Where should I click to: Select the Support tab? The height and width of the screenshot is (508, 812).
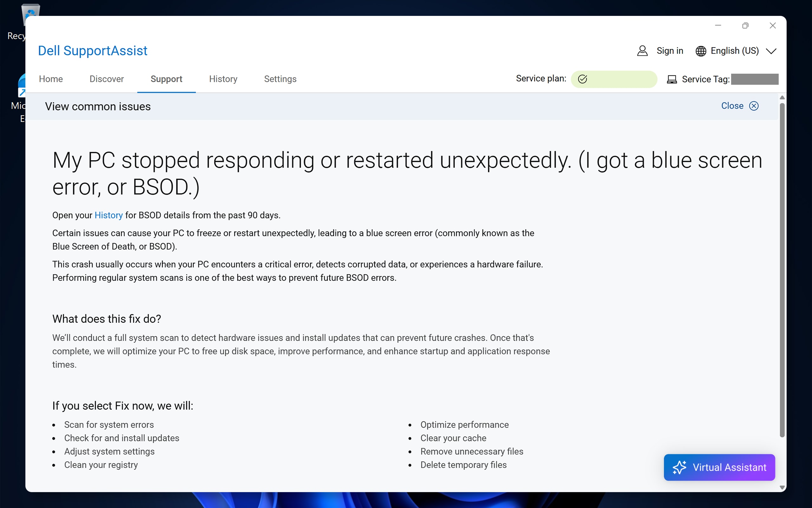[167, 79]
